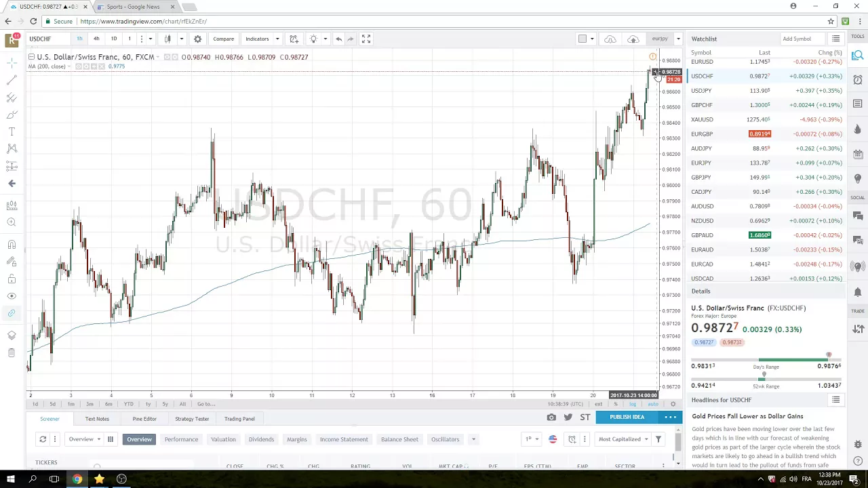The image size is (868, 488).
Task: Select the trend line drawing tool
Action: [x=12, y=80]
